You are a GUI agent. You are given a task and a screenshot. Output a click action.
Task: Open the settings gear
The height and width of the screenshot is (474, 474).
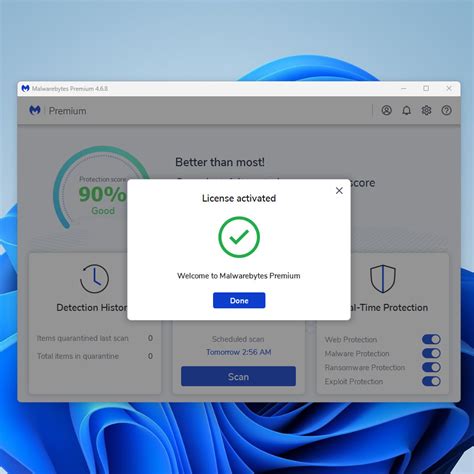click(x=426, y=110)
